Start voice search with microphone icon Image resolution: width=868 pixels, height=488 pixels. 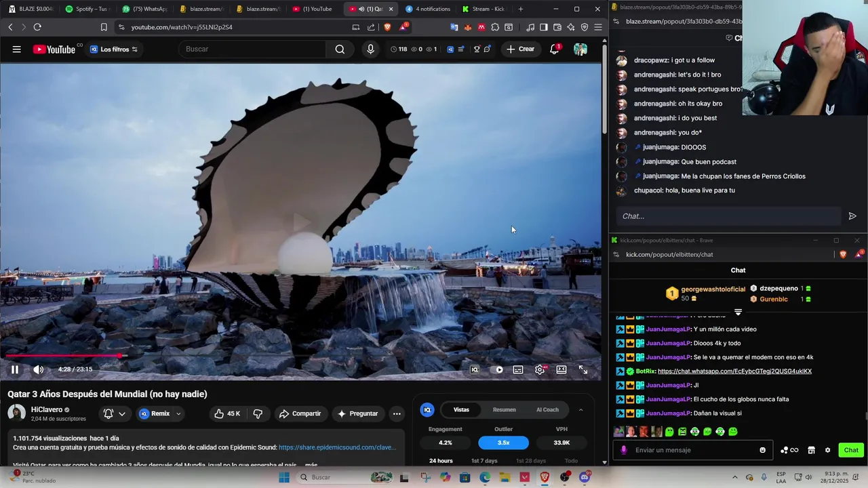[370, 49]
